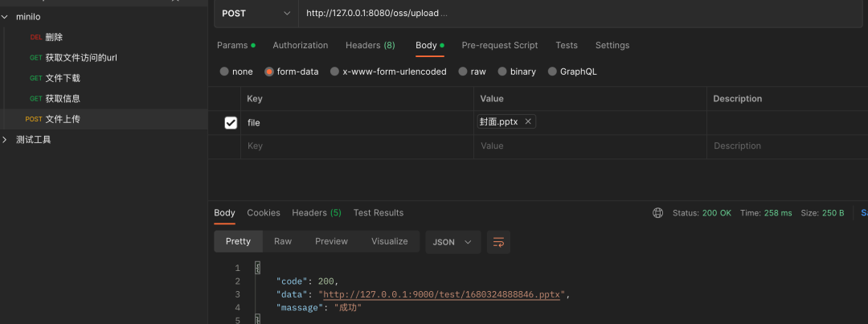Click the globe network icon near Status
The height and width of the screenshot is (324, 868).
(x=657, y=213)
